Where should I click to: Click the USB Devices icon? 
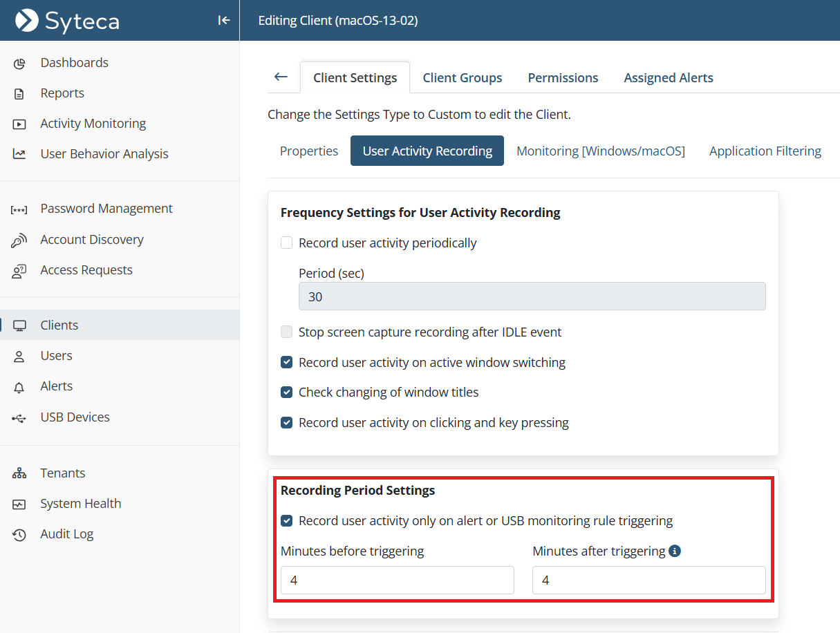click(x=19, y=417)
